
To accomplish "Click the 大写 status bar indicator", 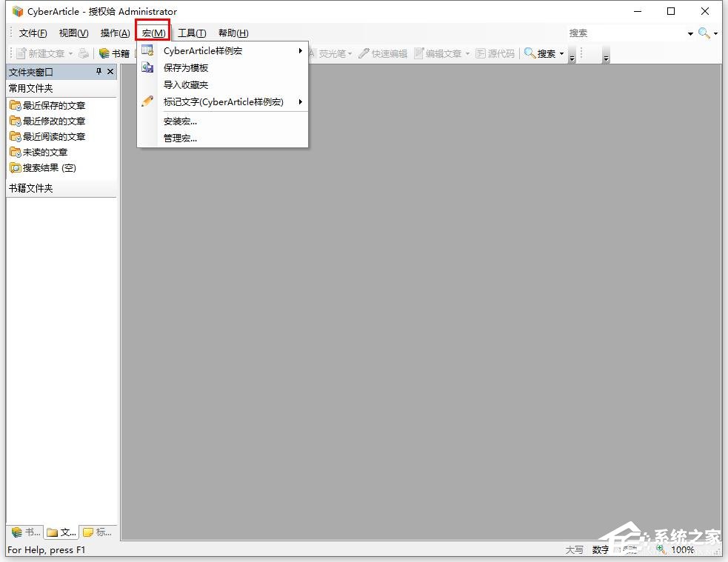I will (574, 550).
